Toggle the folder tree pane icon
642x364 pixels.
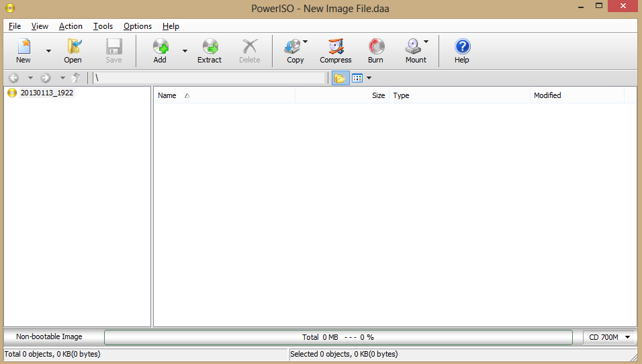click(340, 78)
